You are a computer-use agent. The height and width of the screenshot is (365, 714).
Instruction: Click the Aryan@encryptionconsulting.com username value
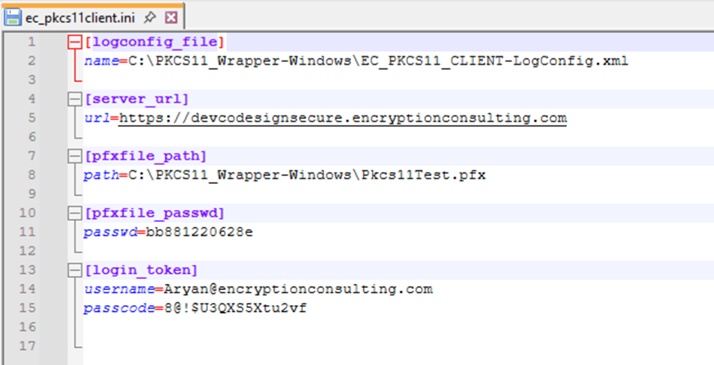[x=298, y=289]
